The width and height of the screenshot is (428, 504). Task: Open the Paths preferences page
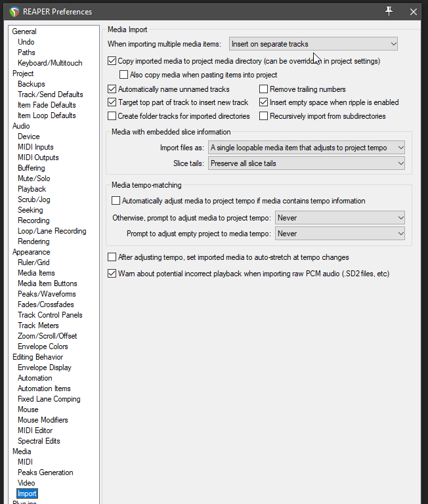26,52
